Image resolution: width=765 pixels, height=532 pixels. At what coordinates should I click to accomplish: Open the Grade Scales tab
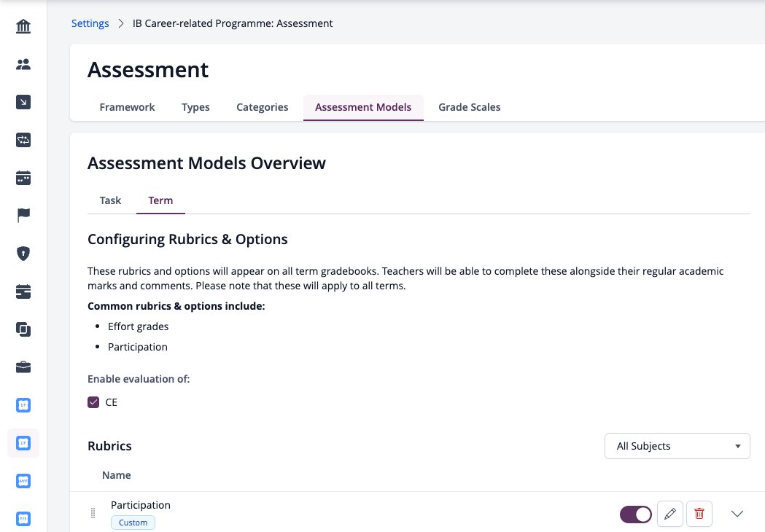(470, 107)
